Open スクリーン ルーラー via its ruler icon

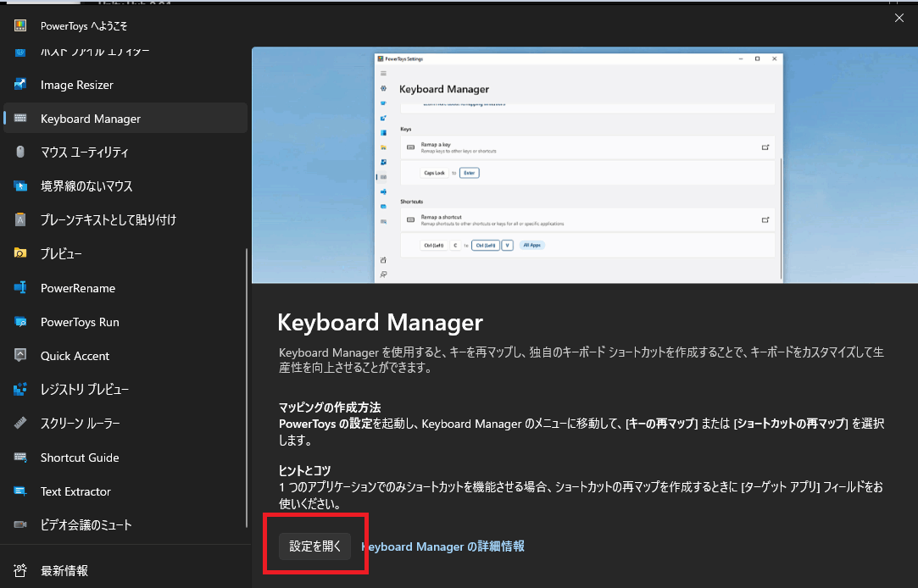coord(19,423)
